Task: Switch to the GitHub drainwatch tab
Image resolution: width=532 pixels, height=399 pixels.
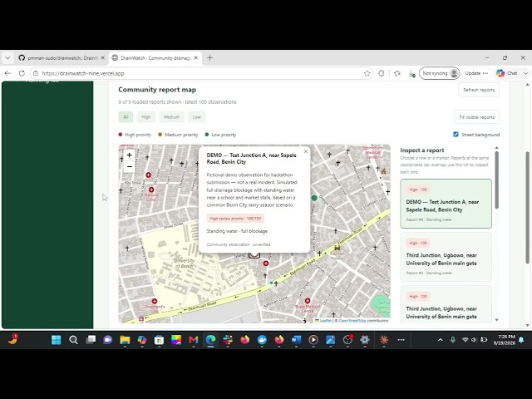Action: (x=62, y=58)
